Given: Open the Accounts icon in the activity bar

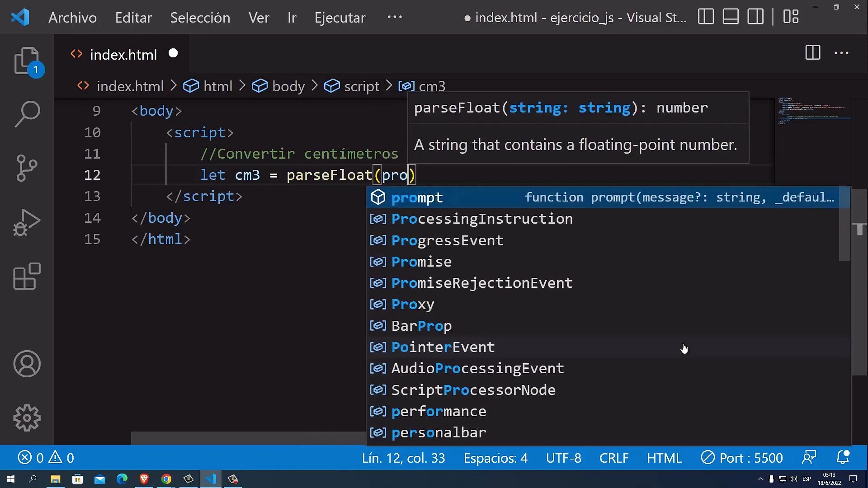Looking at the screenshot, I should pyautogui.click(x=26, y=364).
